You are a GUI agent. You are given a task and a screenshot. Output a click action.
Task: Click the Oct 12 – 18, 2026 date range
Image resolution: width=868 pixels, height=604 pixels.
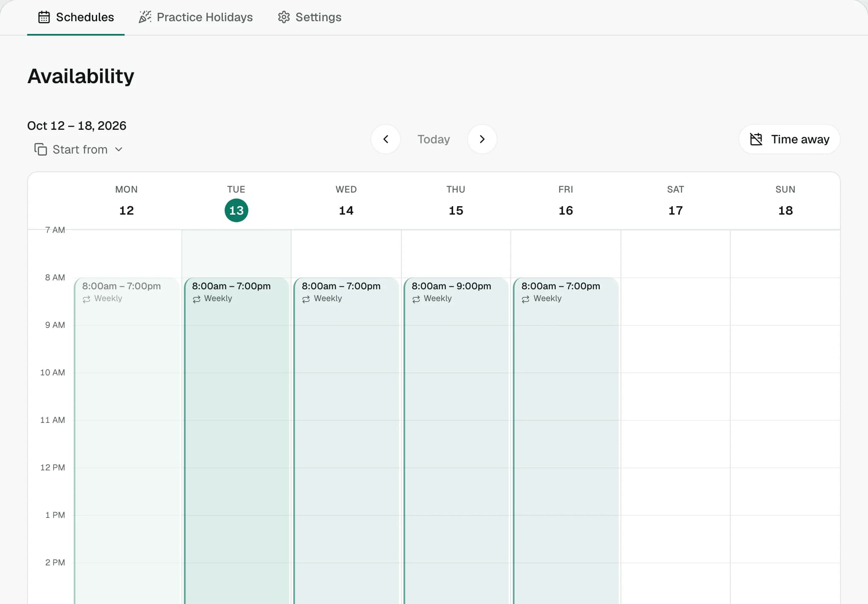pyautogui.click(x=77, y=126)
